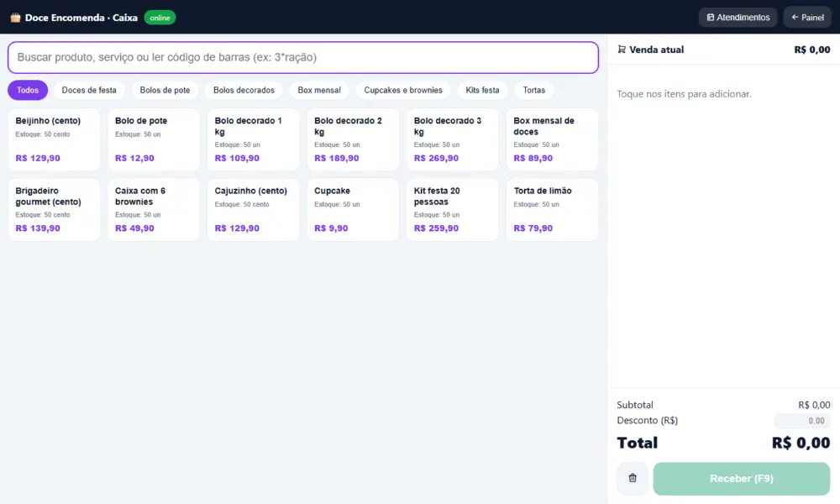Go back to the Painel
This screenshot has height=504, width=840.
pyautogui.click(x=807, y=17)
